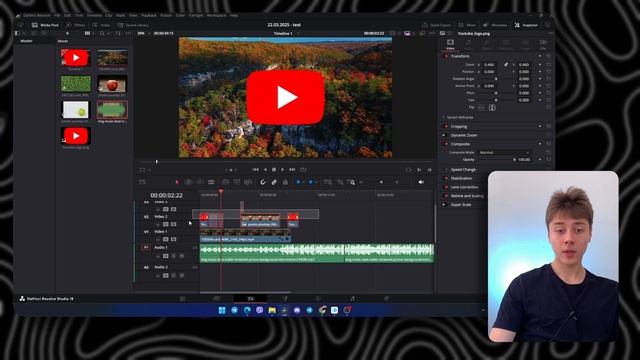Expand the Super Scale section
The width and height of the screenshot is (640, 360).
[460, 204]
